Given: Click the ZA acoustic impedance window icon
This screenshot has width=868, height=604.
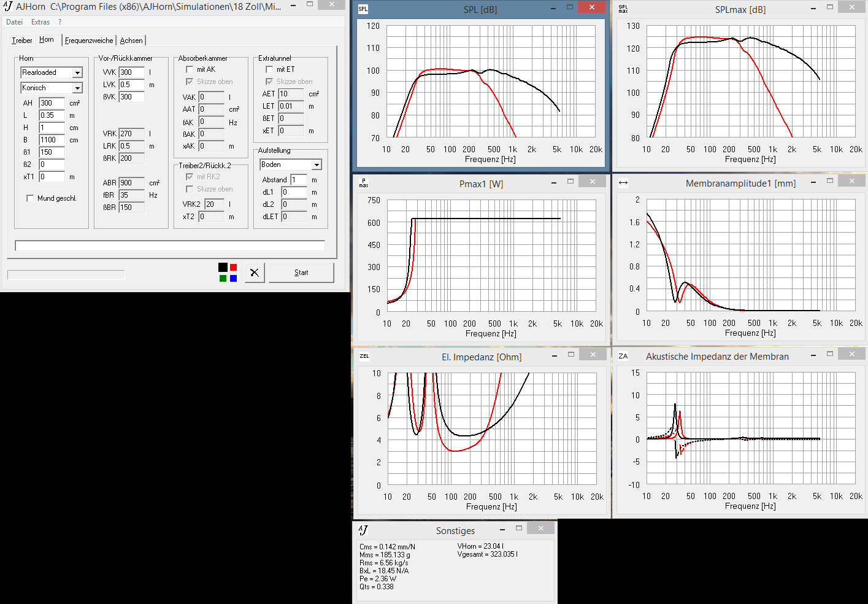Looking at the screenshot, I should coord(623,356).
